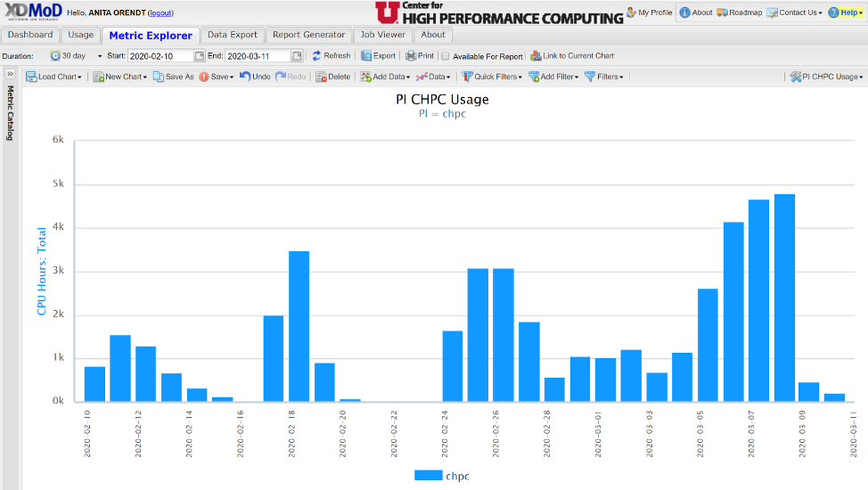Expand the Add Data menu
868x490 pixels.
(x=385, y=77)
